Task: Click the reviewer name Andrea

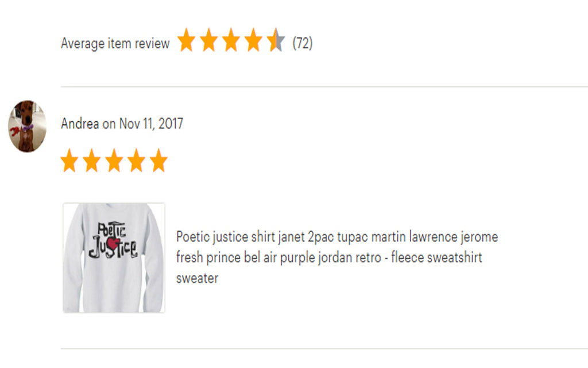Action: coord(80,124)
